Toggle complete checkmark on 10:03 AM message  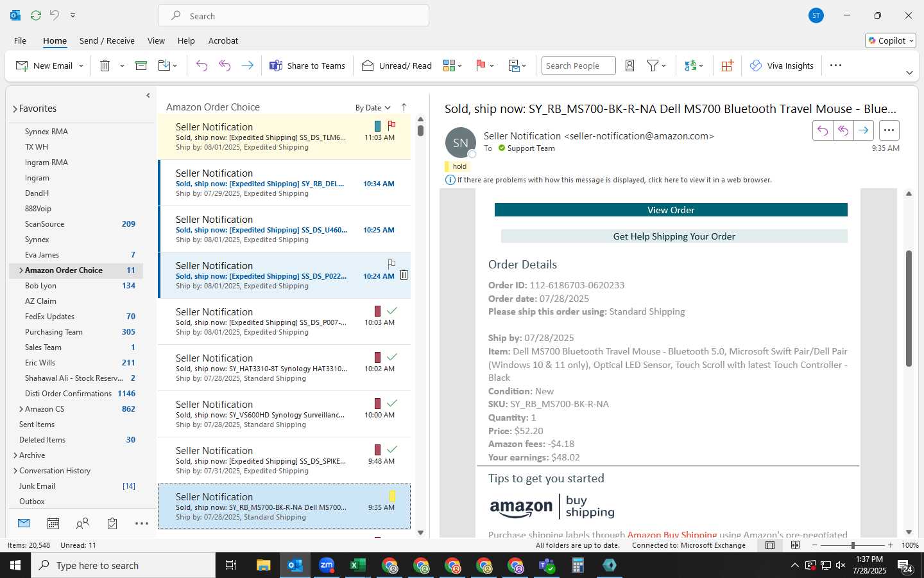click(x=392, y=310)
